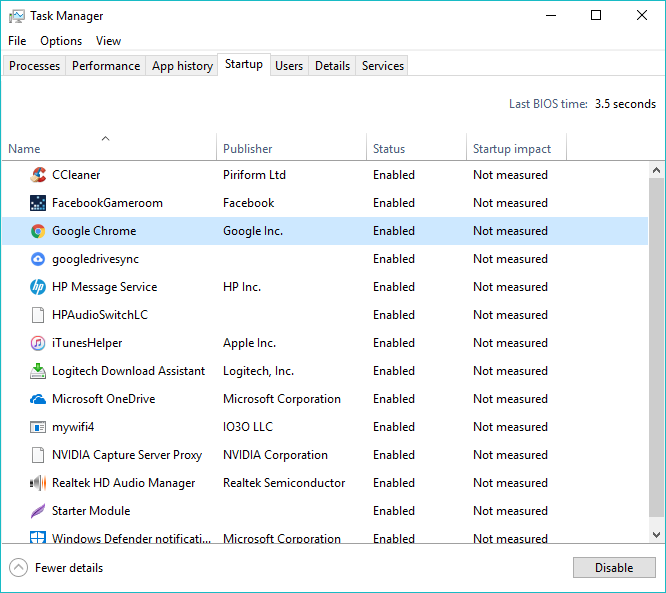Switch to the Services tab
This screenshot has width=666, height=593.
pyautogui.click(x=383, y=66)
